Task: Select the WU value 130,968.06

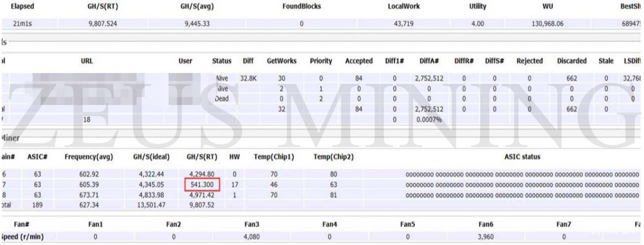Action: pyautogui.click(x=547, y=24)
